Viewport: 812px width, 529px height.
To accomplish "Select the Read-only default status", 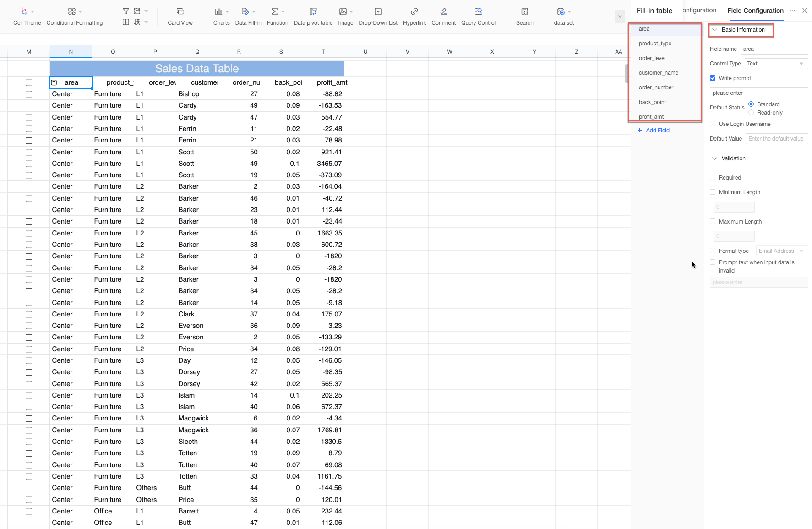I will pos(751,113).
